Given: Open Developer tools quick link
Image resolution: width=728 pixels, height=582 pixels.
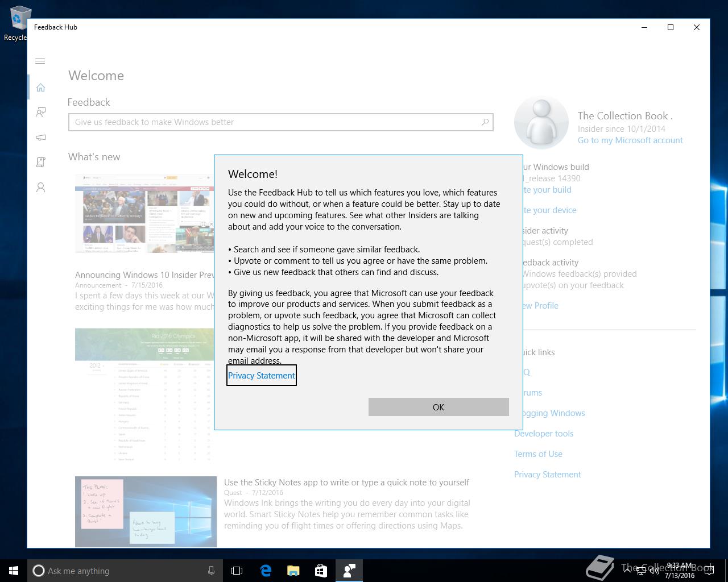Looking at the screenshot, I should click(x=544, y=434).
